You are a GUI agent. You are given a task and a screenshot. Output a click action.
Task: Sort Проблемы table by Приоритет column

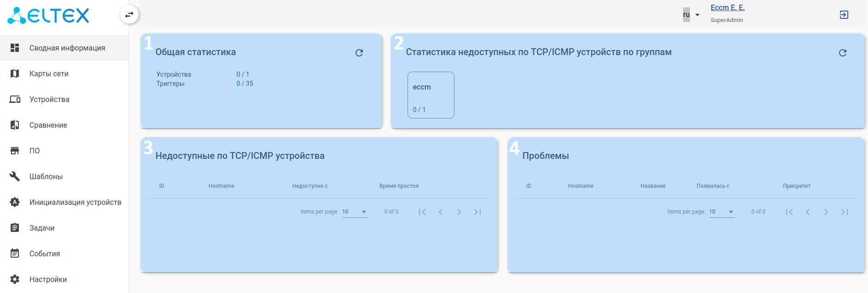(796, 186)
